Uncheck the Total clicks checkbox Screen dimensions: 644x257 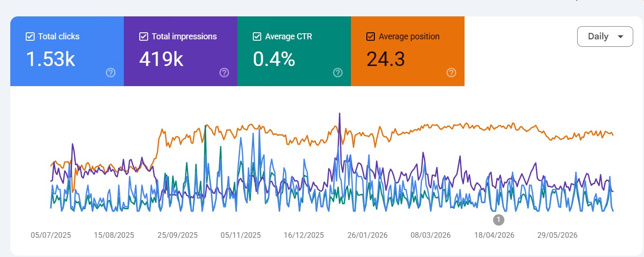(x=30, y=37)
